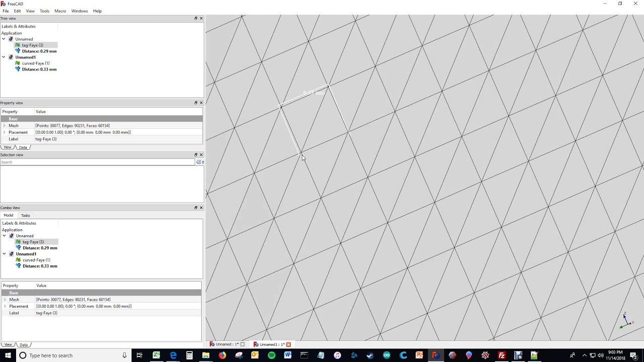Viewport: 644px width, 362px height.
Task: Collapse Unnamed document in Tree view
Action: tap(4, 39)
